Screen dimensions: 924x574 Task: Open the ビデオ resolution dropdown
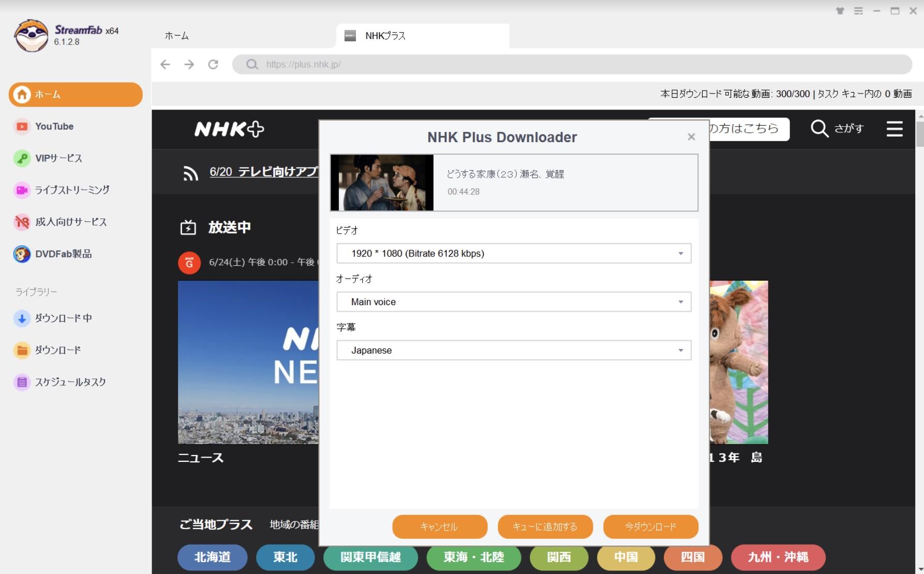514,253
